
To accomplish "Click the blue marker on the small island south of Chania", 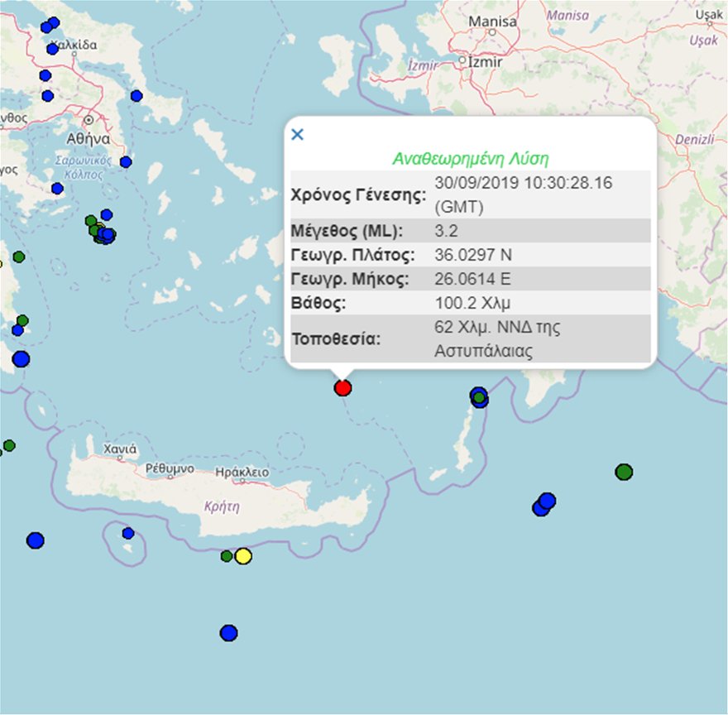I will [x=128, y=533].
